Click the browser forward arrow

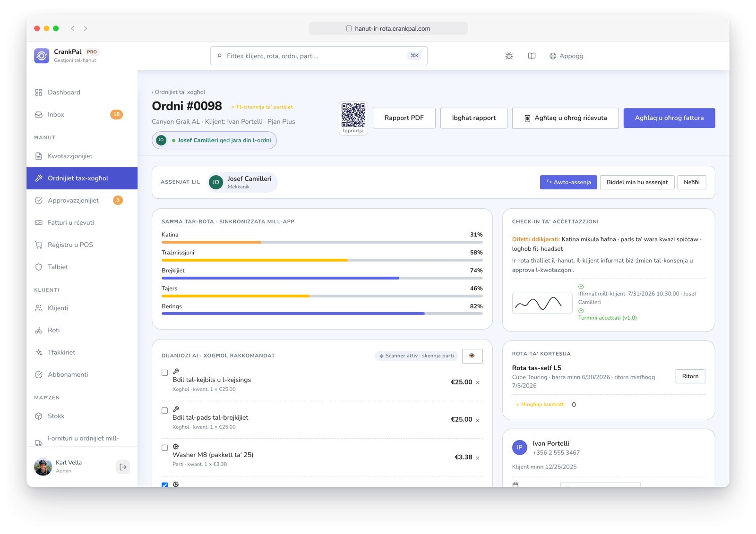tap(86, 28)
